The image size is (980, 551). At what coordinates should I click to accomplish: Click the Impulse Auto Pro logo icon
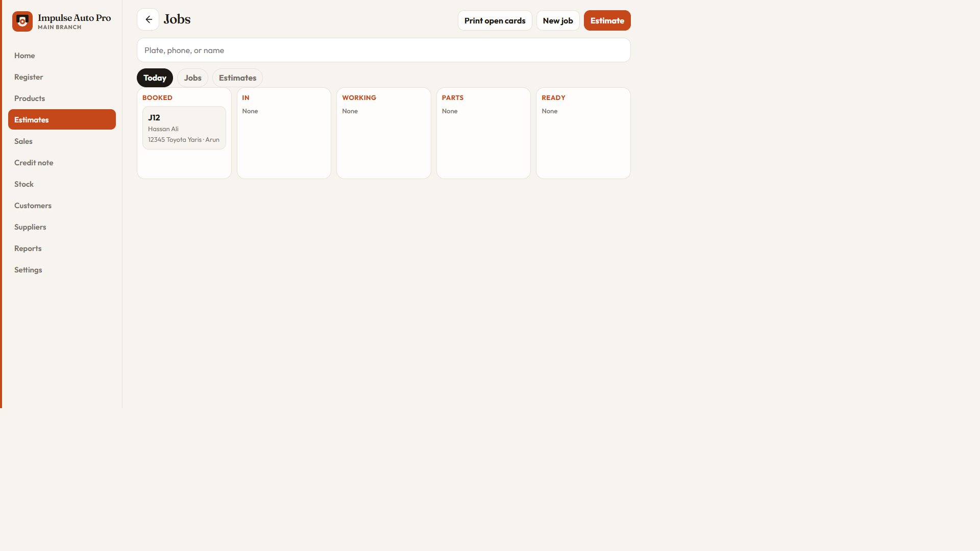coord(22,21)
